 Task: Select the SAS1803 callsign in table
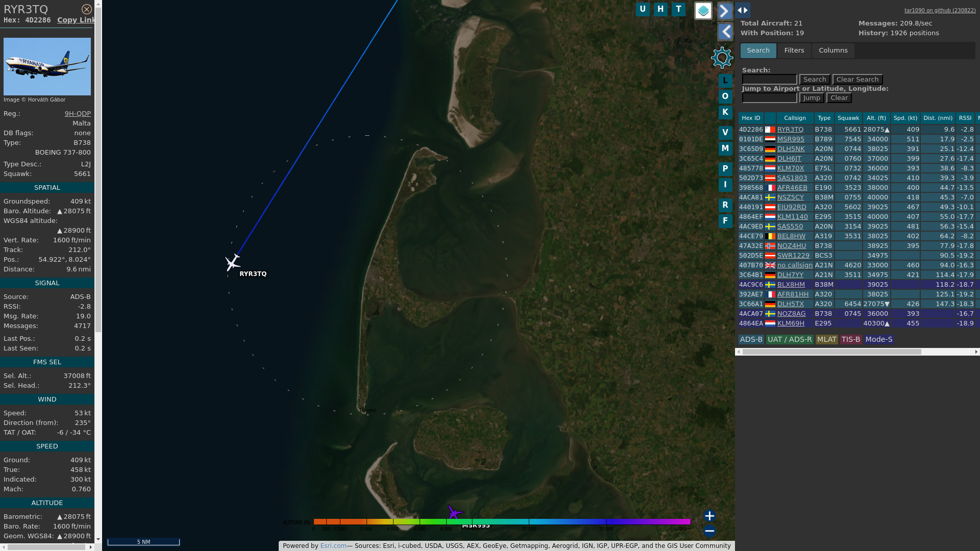(x=792, y=178)
